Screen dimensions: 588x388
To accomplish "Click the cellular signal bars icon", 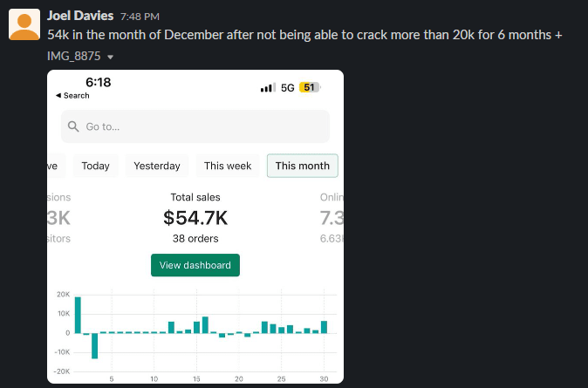I will pos(268,88).
